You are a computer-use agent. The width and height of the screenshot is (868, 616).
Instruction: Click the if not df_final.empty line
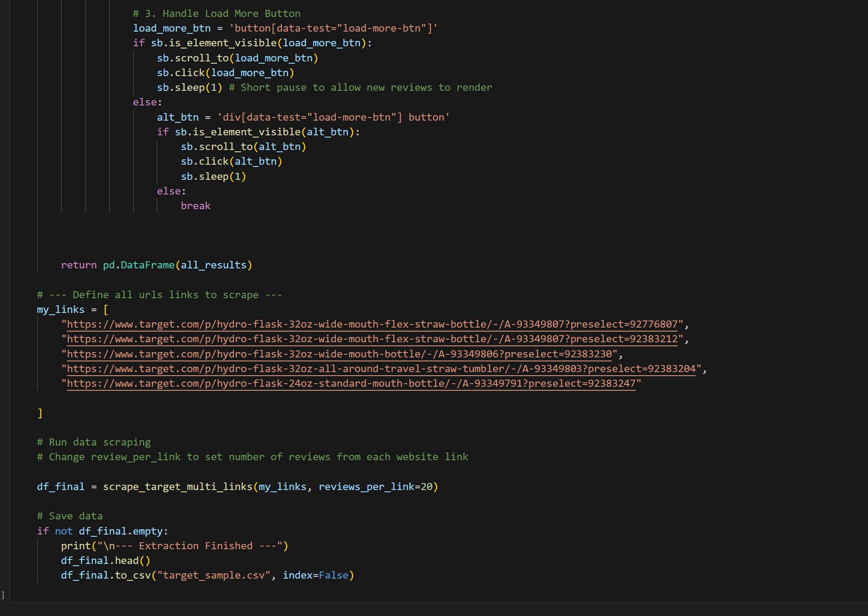(x=102, y=531)
